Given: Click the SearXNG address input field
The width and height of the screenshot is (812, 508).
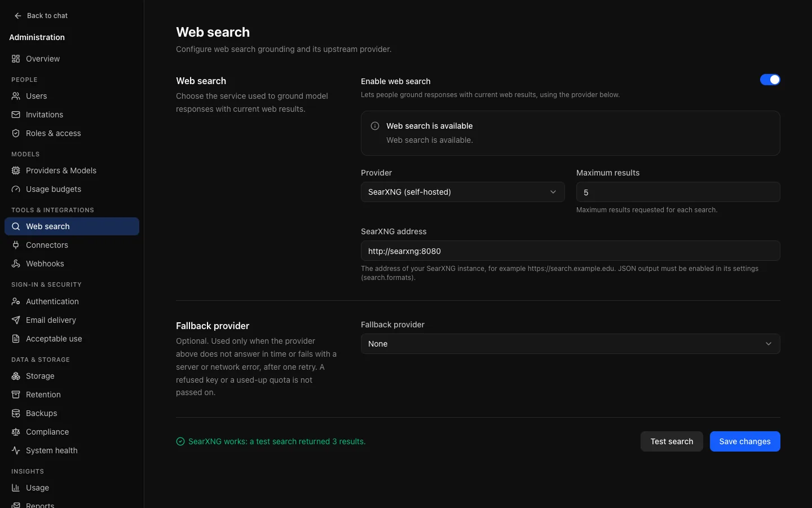Looking at the screenshot, I should click(570, 251).
